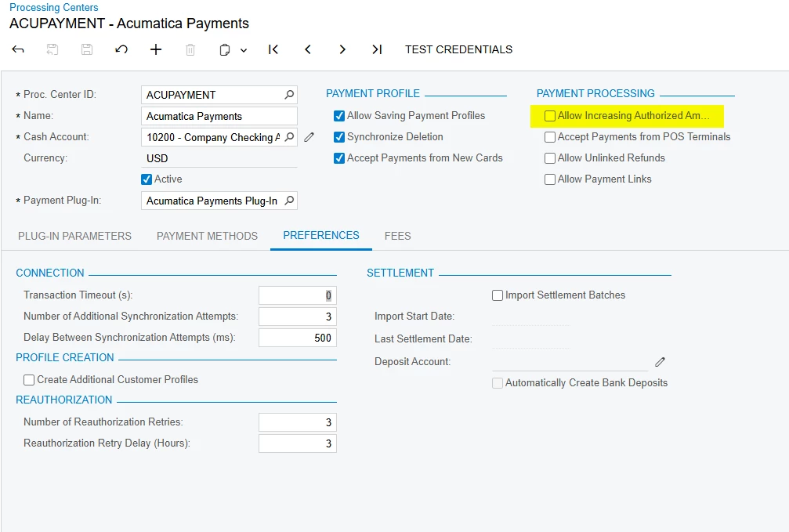The height and width of the screenshot is (532, 789).
Task: Click the TEST CREDENTIALS button
Action: click(x=458, y=49)
